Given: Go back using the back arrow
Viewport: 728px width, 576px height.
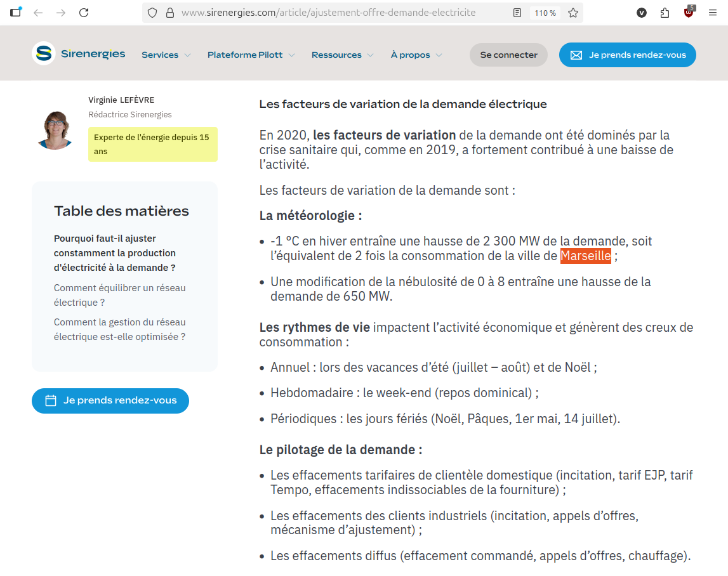Looking at the screenshot, I should click(38, 13).
